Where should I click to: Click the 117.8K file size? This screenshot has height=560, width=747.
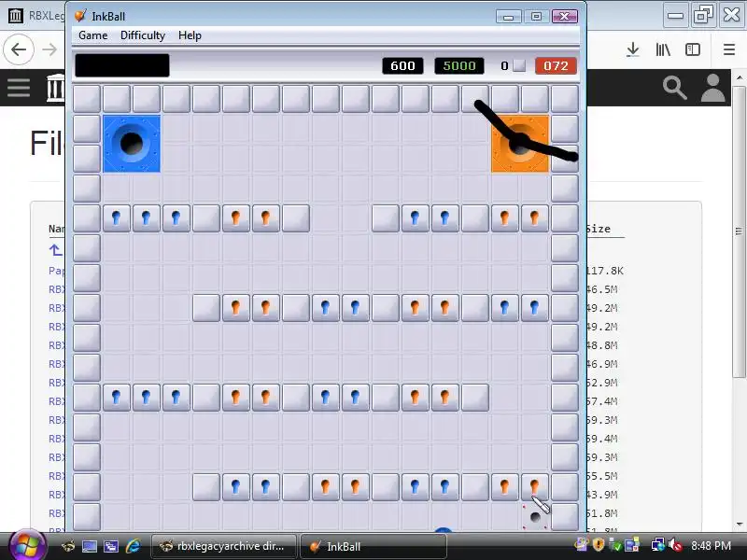pyautogui.click(x=604, y=271)
